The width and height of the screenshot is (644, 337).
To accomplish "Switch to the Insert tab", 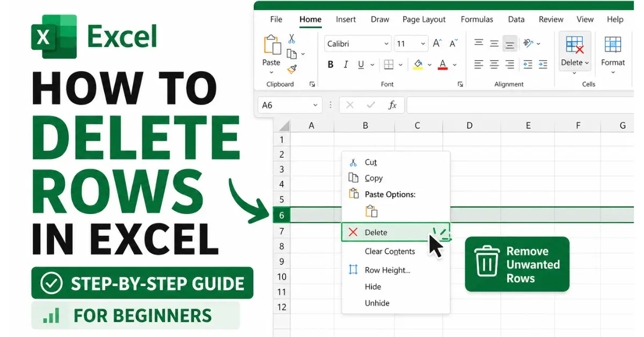I will (346, 19).
